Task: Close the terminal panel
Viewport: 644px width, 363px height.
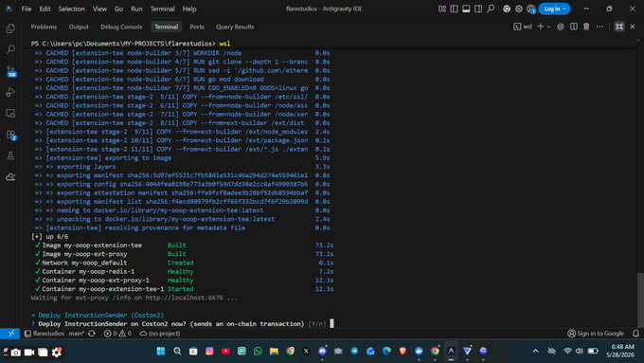Action: (x=633, y=27)
